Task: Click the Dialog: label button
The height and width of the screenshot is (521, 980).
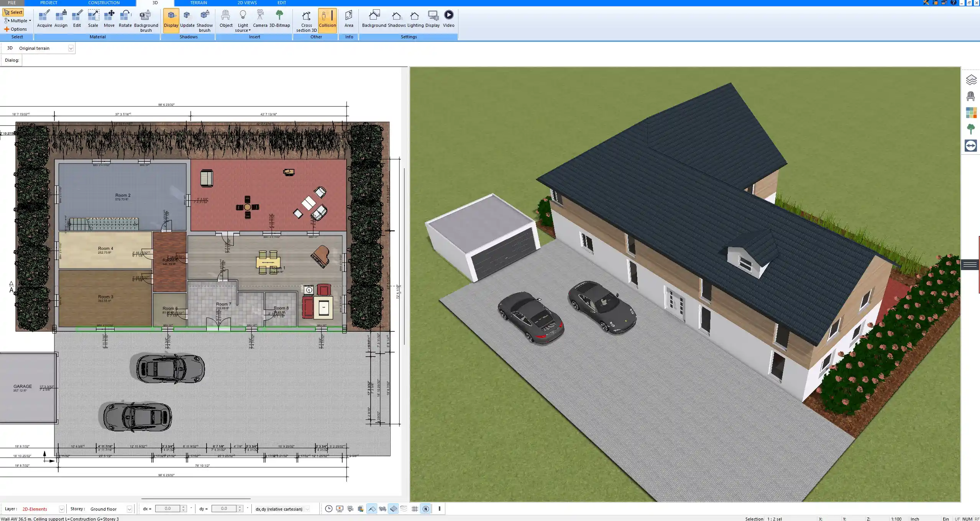Action: point(12,60)
